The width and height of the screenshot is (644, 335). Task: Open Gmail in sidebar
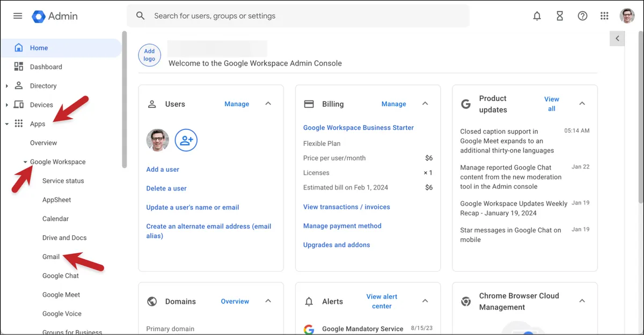(x=51, y=257)
